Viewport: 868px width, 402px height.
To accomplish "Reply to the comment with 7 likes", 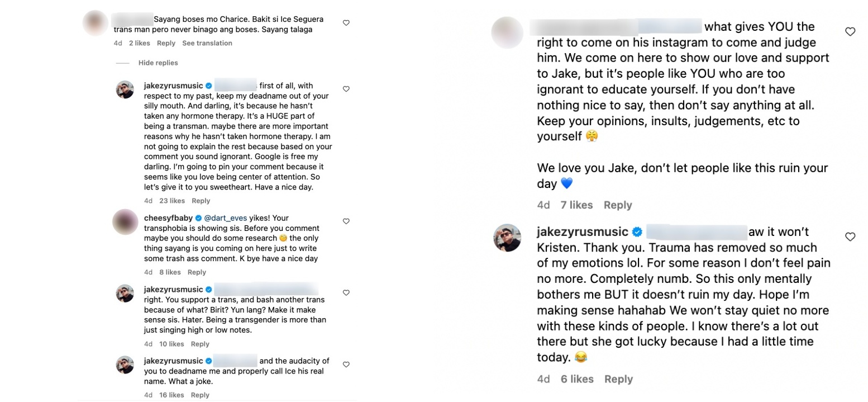I will pyautogui.click(x=618, y=205).
